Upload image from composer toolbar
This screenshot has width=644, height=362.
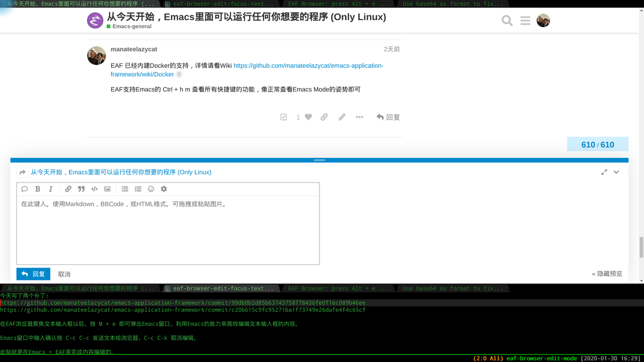[107, 189]
